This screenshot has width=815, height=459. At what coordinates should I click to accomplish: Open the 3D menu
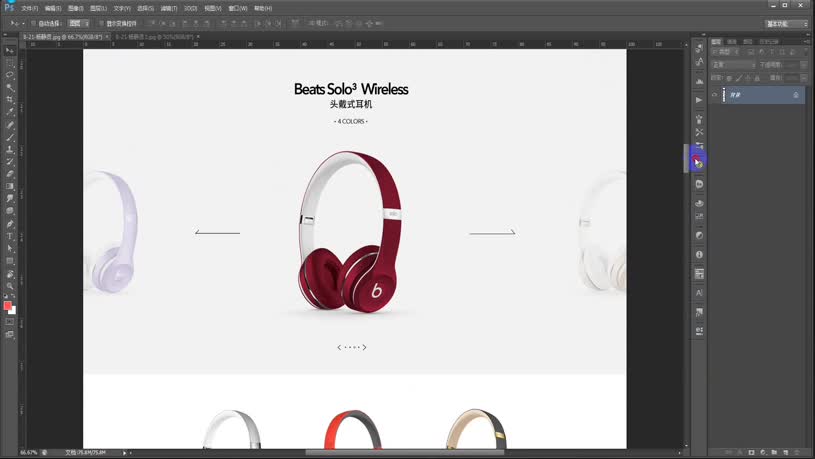(191, 8)
